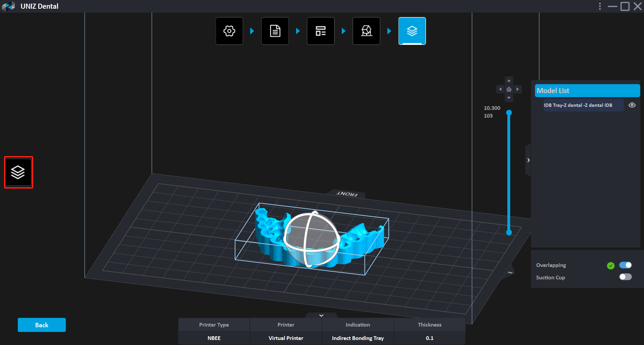
Task: Click the top handle of layer slider
Action: (x=509, y=113)
